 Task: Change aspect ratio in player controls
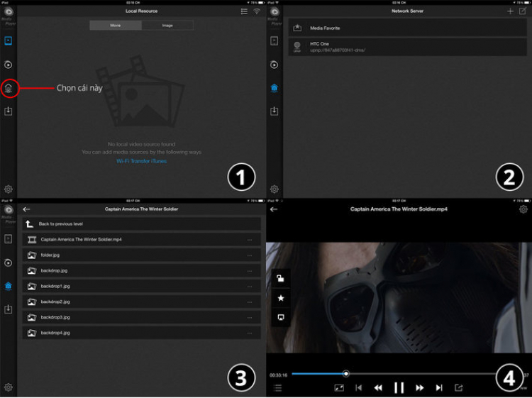[339, 387]
